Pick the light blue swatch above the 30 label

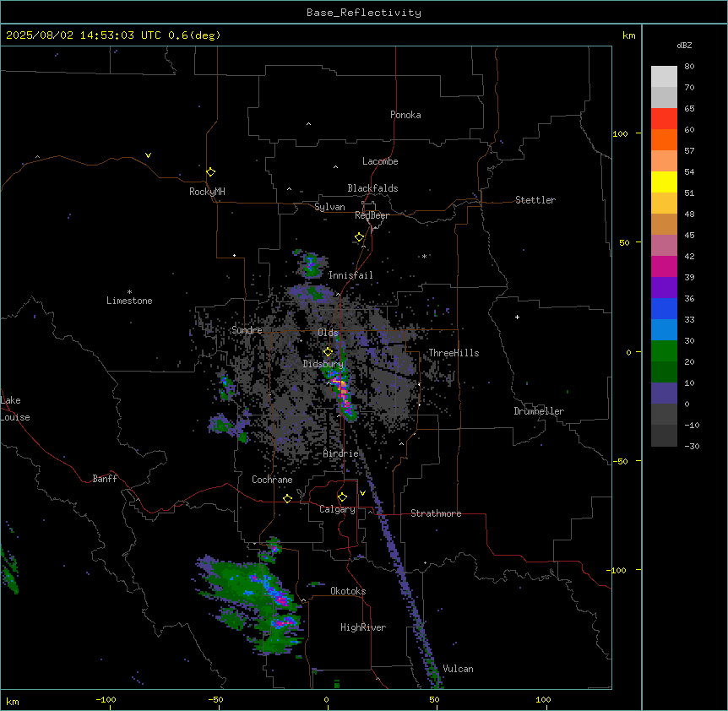664,329
